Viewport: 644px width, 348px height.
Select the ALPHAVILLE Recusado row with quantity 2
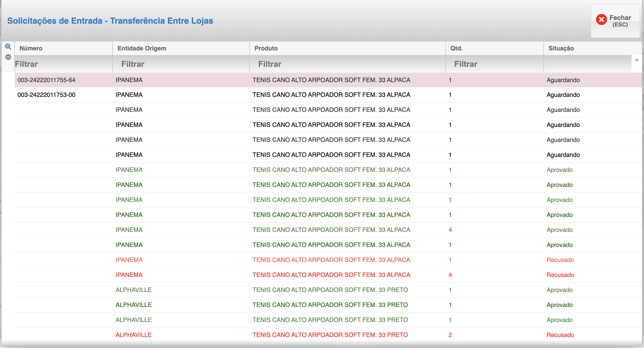pos(330,335)
